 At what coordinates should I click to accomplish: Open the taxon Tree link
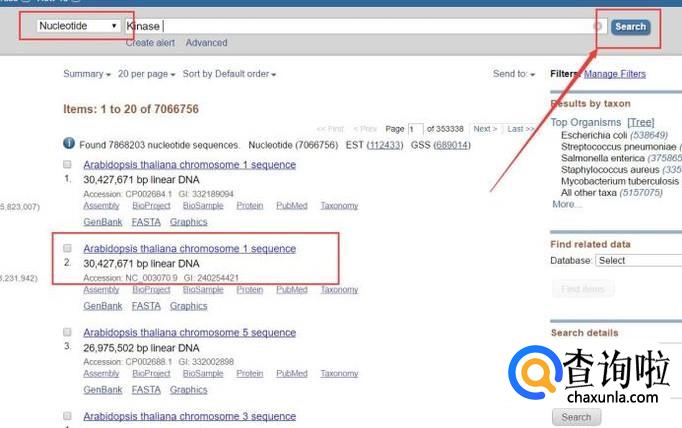tap(641, 122)
